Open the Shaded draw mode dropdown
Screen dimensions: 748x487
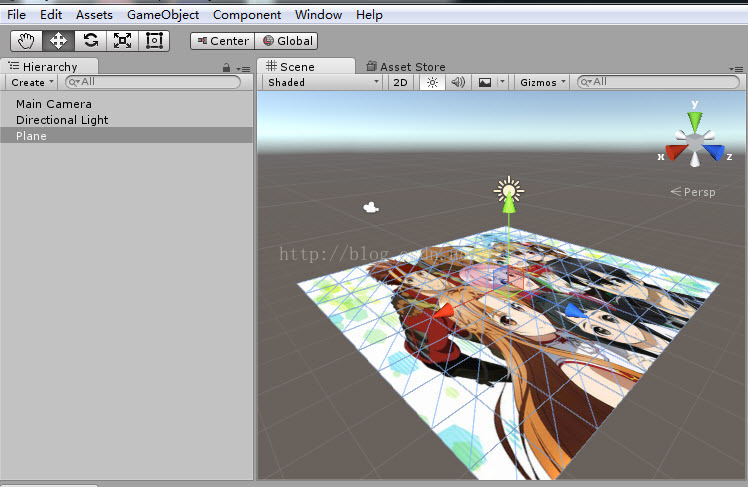[x=324, y=83]
